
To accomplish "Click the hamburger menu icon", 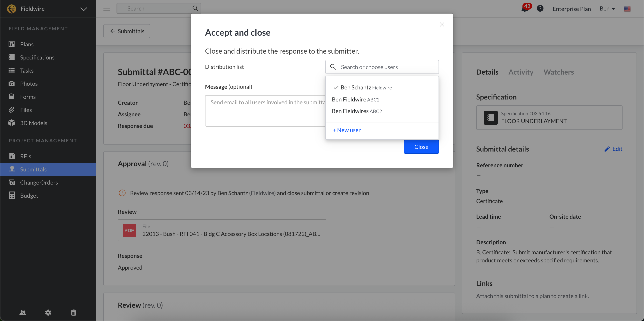I will tap(107, 9).
